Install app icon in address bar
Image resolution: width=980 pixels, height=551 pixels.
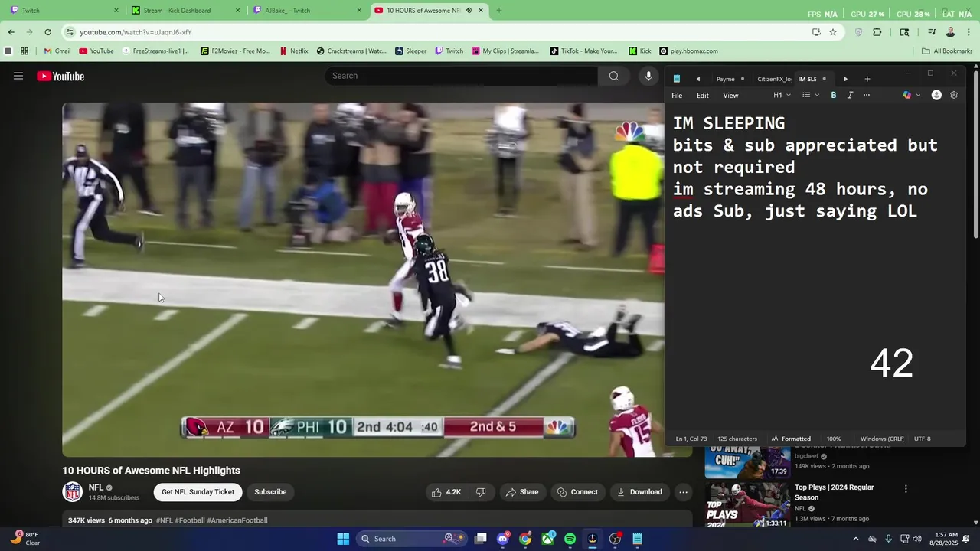pos(816,32)
